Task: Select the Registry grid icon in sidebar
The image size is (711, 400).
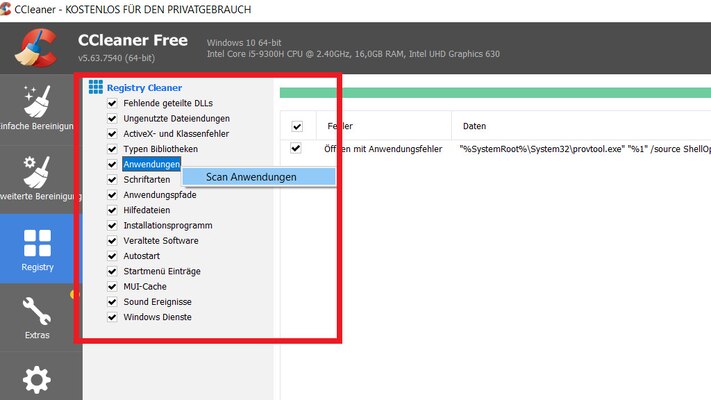Action: coord(36,243)
